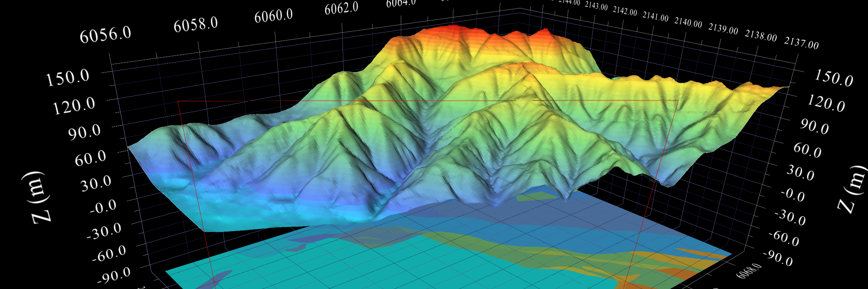The image size is (868, 289).
Task: Click the 2140.00 axis tick label
Action: click(x=688, y=22)
